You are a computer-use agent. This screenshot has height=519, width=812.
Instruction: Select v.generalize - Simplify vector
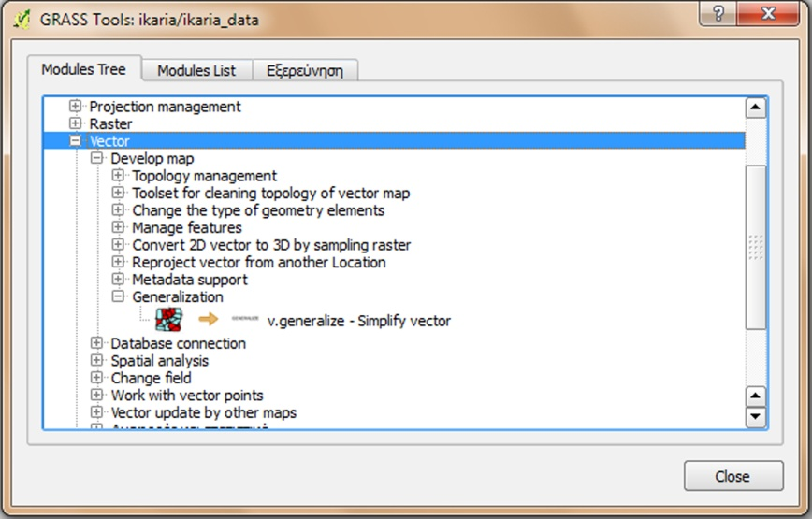click(x=359, y=321)
